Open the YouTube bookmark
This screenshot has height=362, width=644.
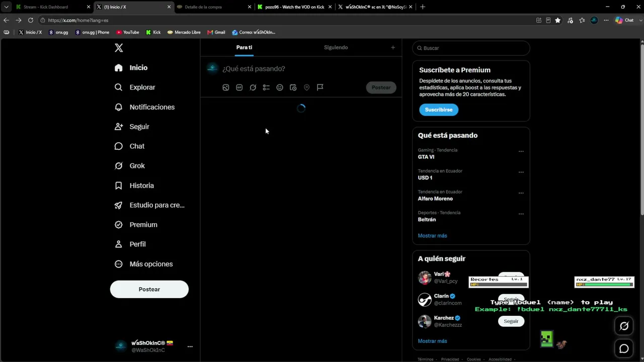[x=128, y=32]
